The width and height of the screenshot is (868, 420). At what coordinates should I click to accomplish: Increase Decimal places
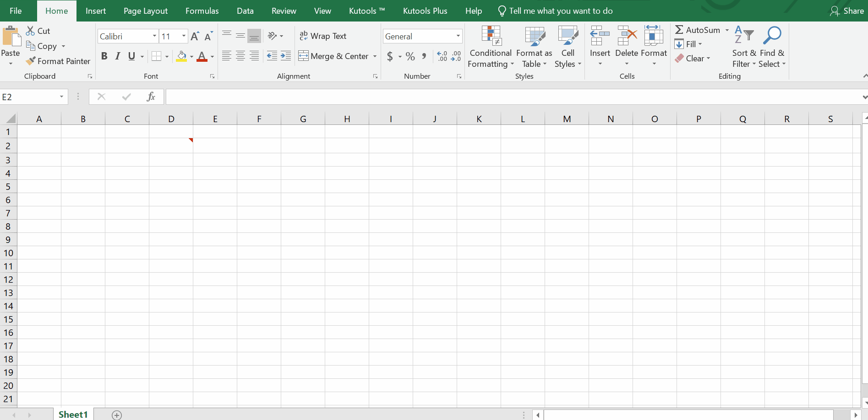tap(442, 56)
